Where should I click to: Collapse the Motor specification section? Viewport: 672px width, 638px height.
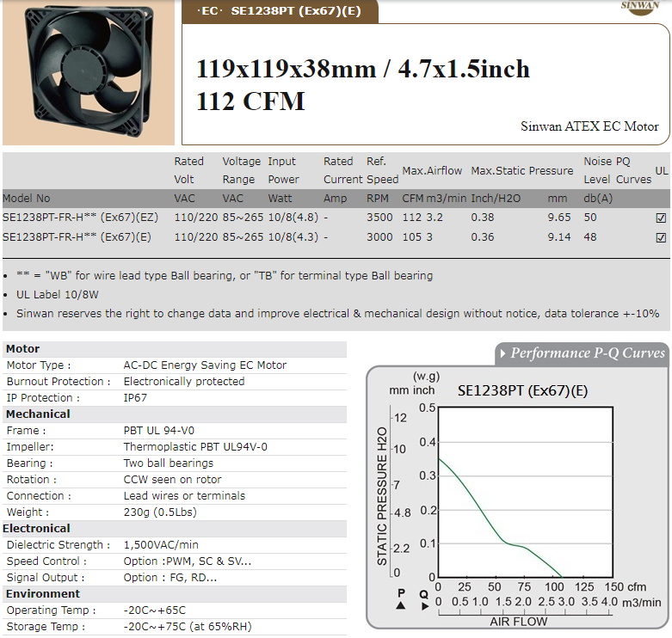tap(23, 349)
